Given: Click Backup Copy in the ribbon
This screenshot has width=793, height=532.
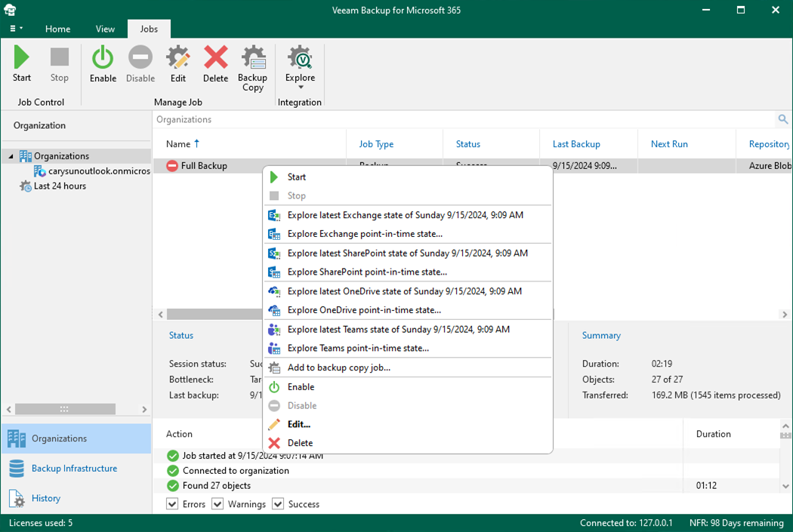Looking at the screenshot, I should click(x=252, y=68).
